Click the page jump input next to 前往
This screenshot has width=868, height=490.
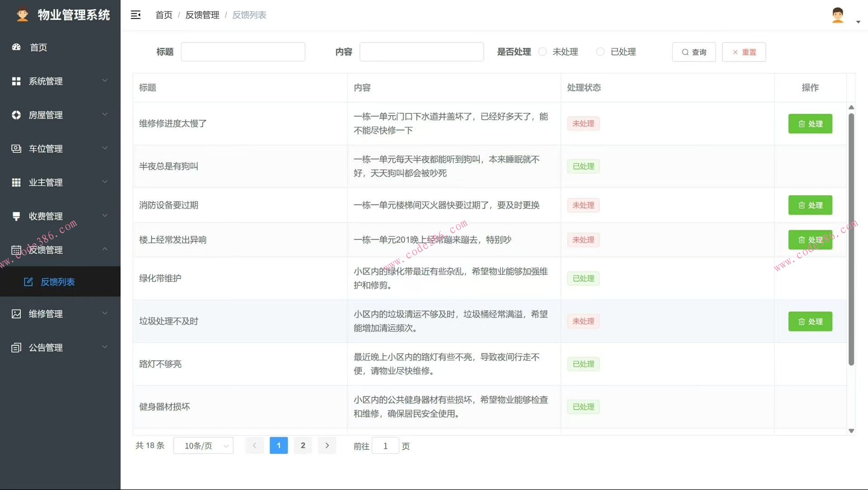tap(385, 446)
